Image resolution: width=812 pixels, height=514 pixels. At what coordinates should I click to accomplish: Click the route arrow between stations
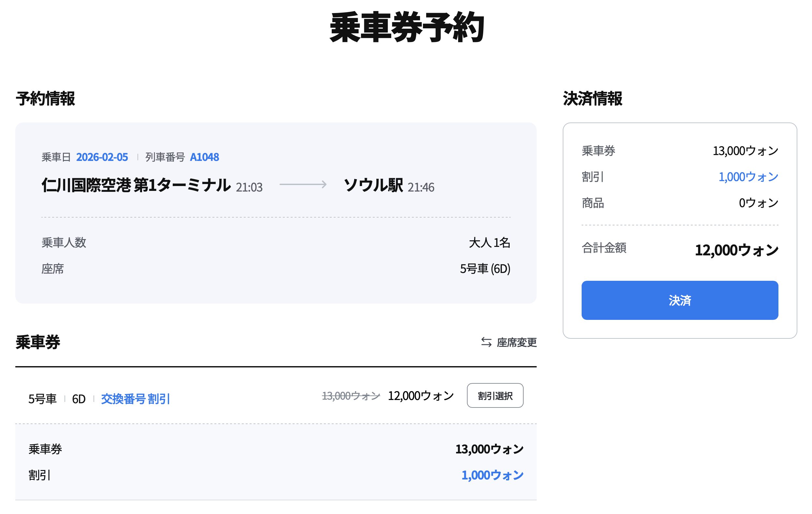303,184
